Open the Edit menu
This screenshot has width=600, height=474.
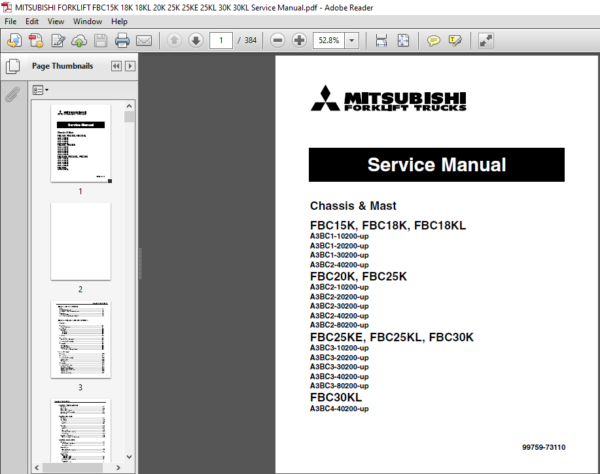[x=32, y=21]
